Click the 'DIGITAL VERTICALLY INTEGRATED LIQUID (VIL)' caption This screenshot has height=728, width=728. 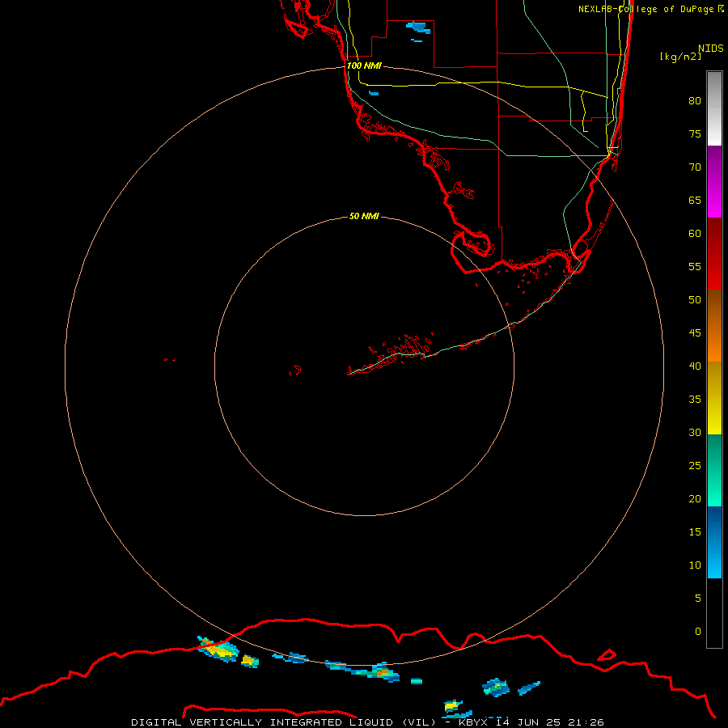(x=285, y=722)
